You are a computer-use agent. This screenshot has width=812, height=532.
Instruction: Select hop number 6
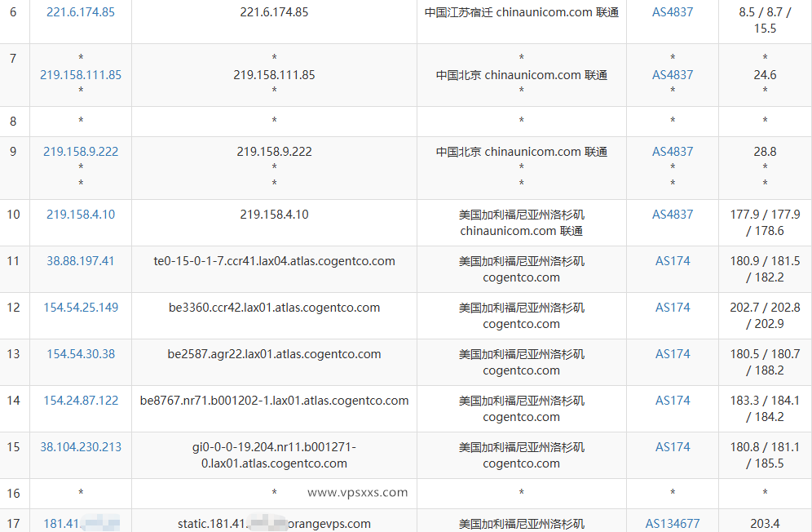pyautogui.click(x=13, y=12)
